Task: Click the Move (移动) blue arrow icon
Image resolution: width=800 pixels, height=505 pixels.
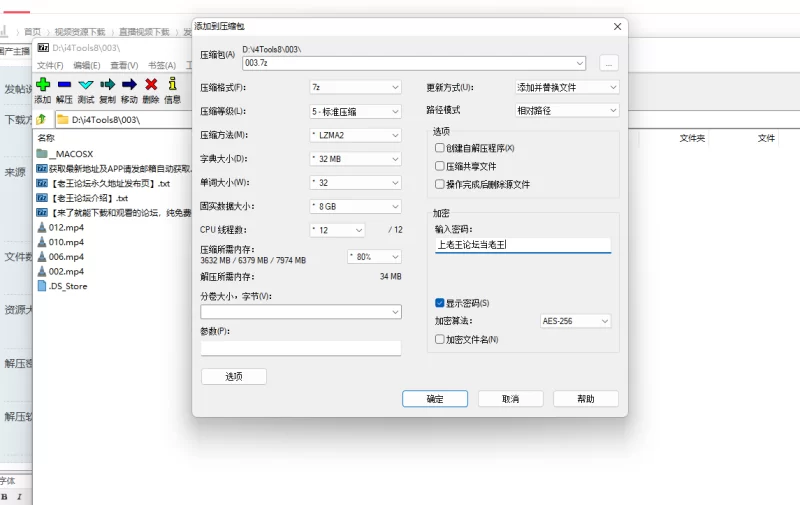Action: click(129, 84)
